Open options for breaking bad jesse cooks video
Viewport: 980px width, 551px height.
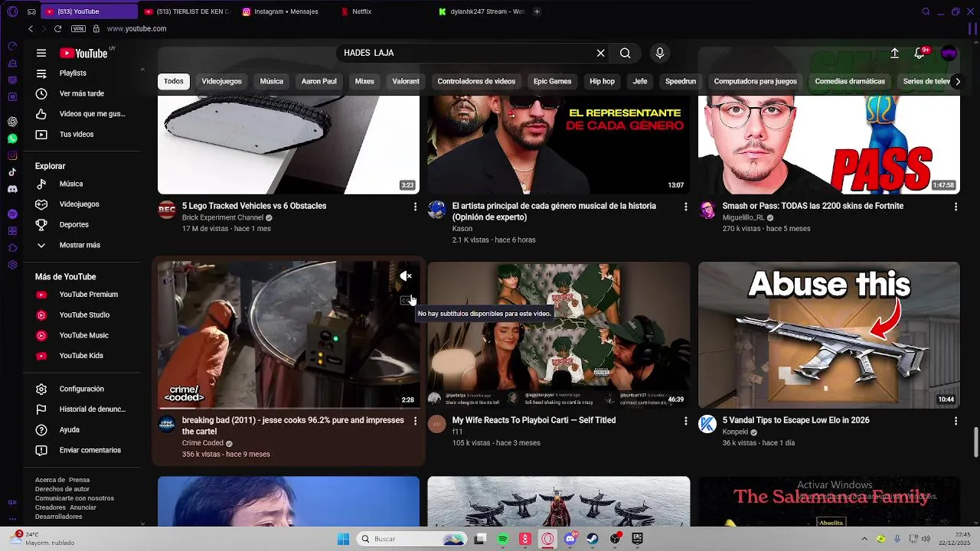tap(416, 421)
